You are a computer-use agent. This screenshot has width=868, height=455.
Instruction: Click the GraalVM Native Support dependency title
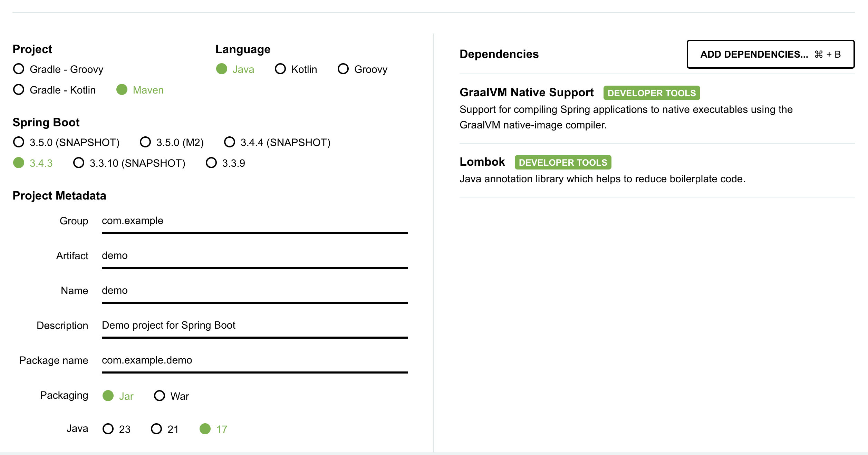tap(527, 92)
